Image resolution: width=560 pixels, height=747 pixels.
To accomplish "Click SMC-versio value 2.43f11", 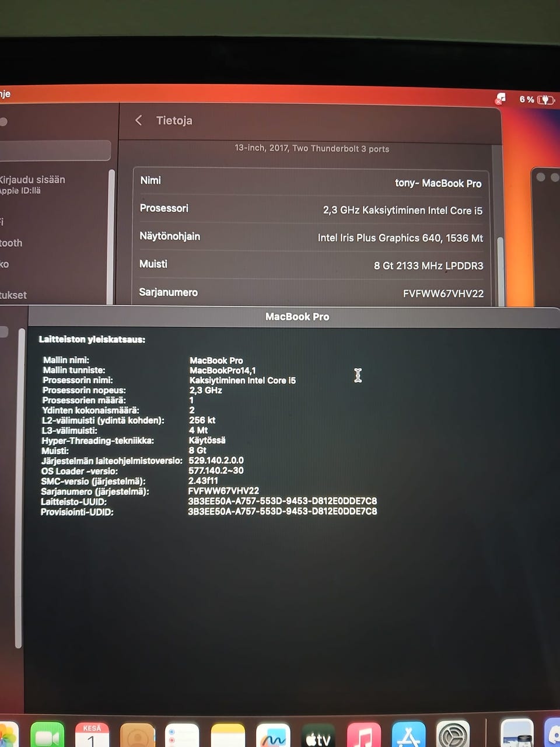I will tap(203, 480).
